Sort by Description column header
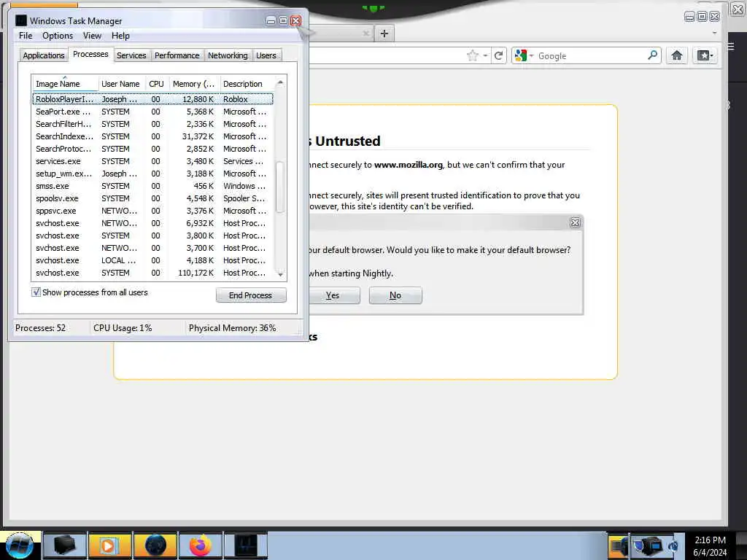The width and height of the screenshot is (747, 560). [x=247, y=84]
